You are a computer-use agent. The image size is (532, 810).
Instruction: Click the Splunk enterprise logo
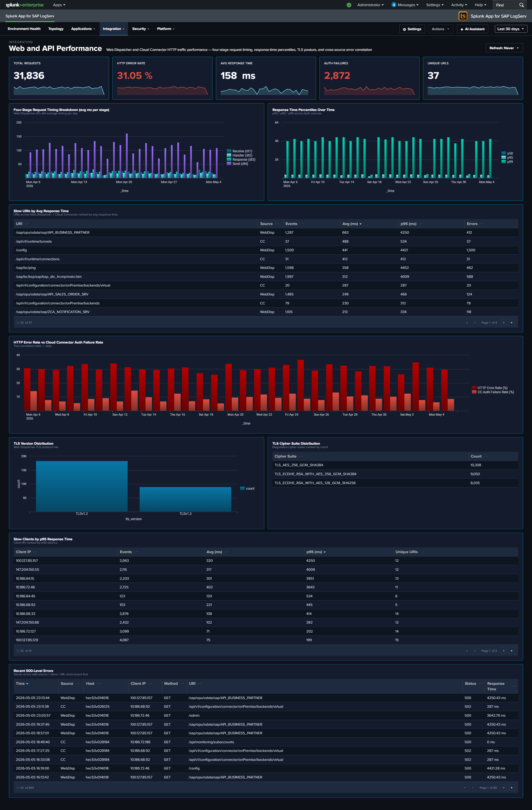coord(25,5)
